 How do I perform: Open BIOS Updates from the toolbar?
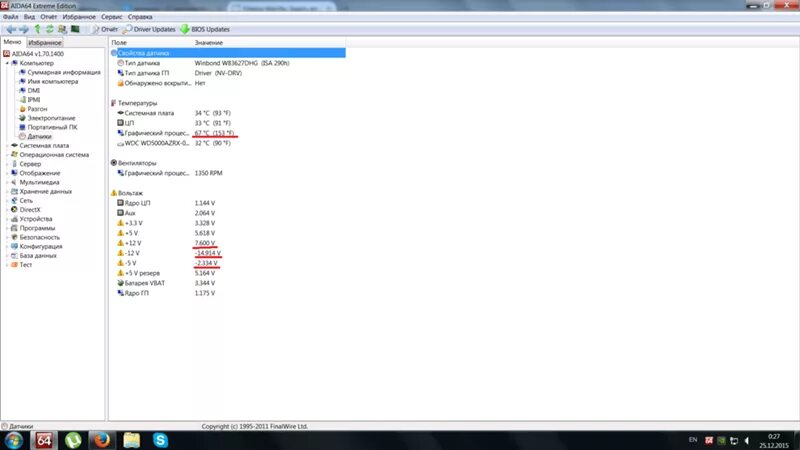click(205, 30)
